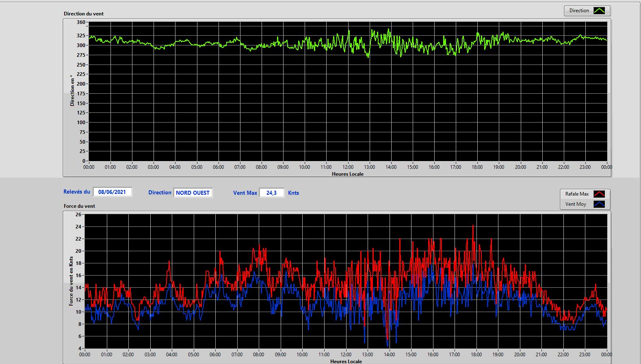Screen dimensions: 641x364
Task: Click the 13:00 tick on the direction chart
Action: coord(369,167)
